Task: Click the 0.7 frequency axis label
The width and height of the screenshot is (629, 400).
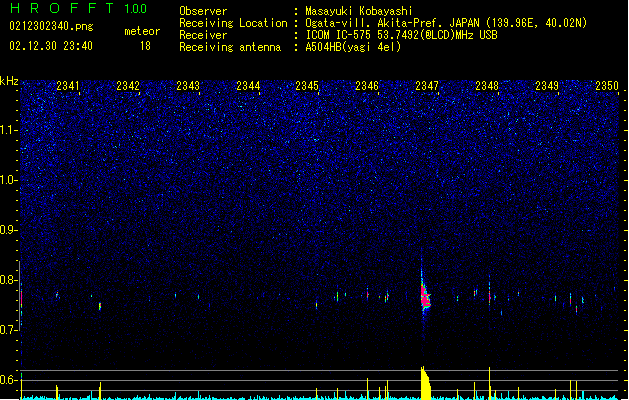Action: (x=9, y=330)
